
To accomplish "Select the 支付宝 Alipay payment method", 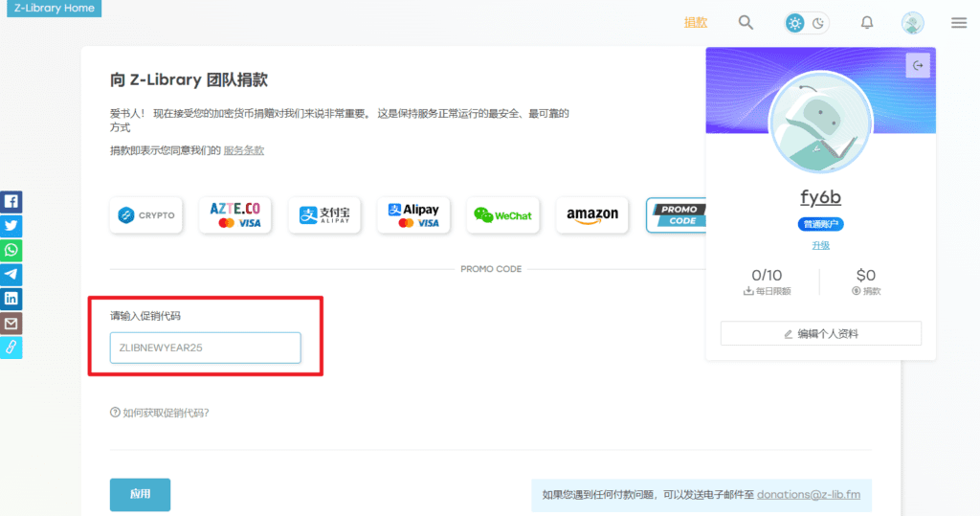I will coord(324,215).
